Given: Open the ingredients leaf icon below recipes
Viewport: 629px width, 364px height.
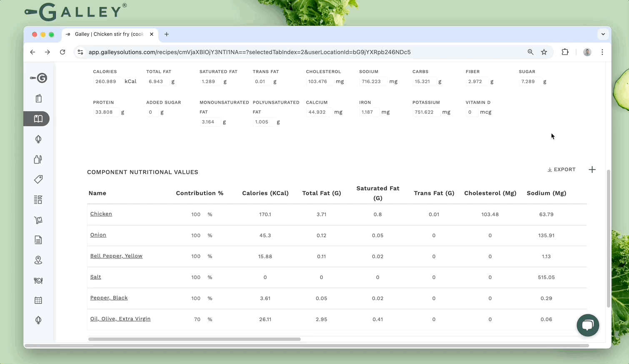Looking at the screenshot, I should click(x=38, y=139).
